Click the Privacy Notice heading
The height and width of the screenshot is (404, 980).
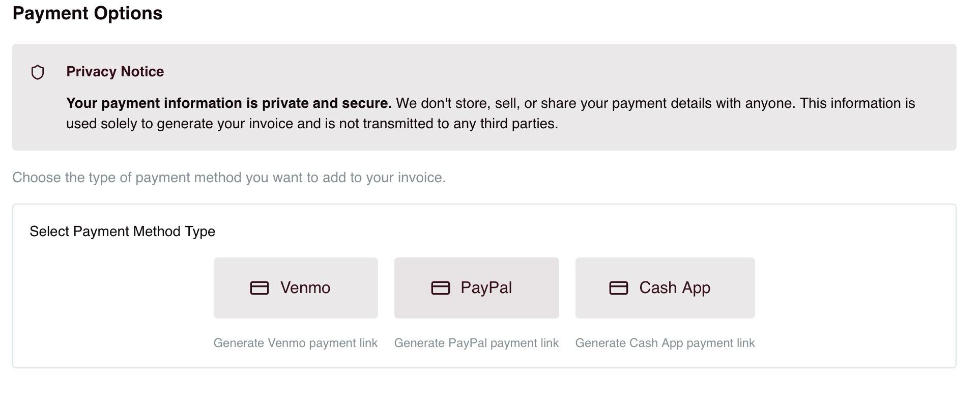(115, 72)
